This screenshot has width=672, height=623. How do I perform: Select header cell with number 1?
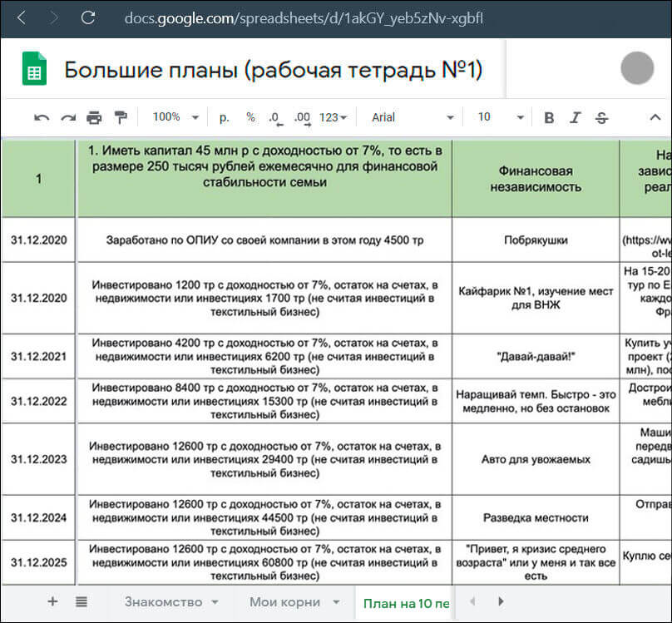[x=38, y=179]
